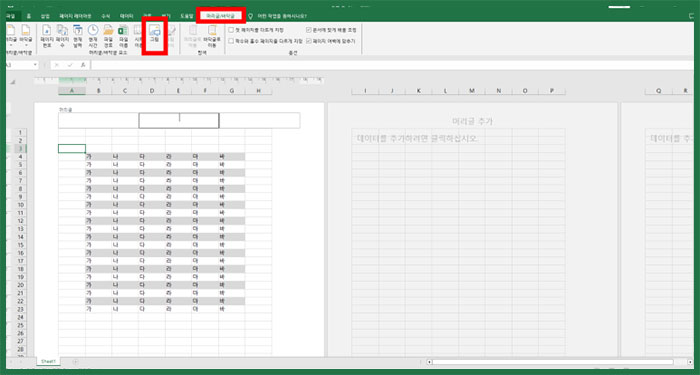Click inside the formula bar input

click(393, 65)
